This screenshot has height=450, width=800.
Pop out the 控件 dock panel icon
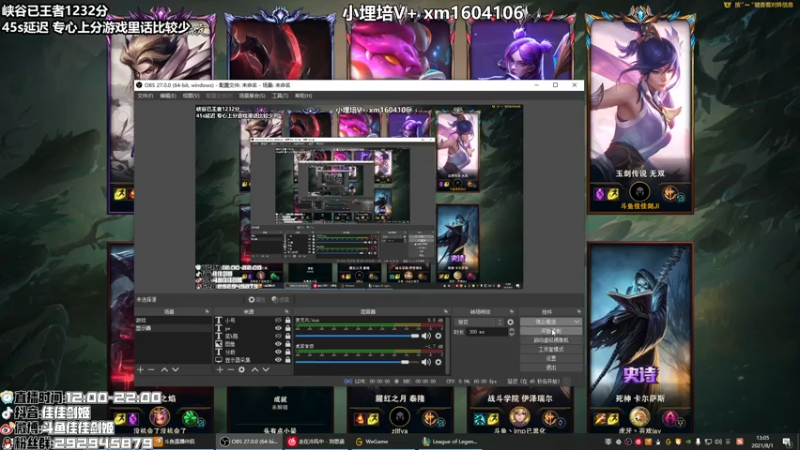click(x=579, y=312)
